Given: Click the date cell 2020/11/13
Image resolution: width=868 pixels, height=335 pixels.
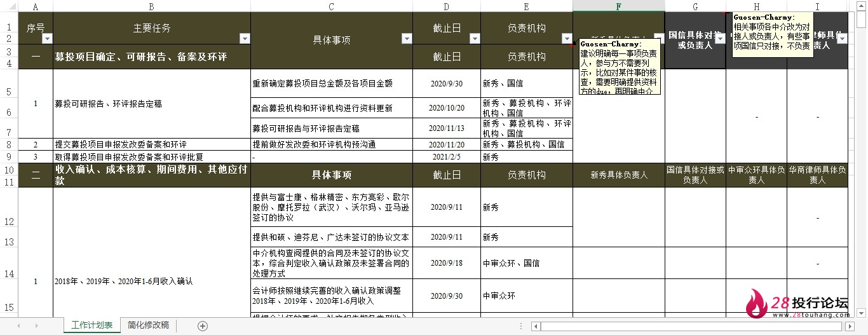Looking at the screenshot, I should click(x=447, y=128).
